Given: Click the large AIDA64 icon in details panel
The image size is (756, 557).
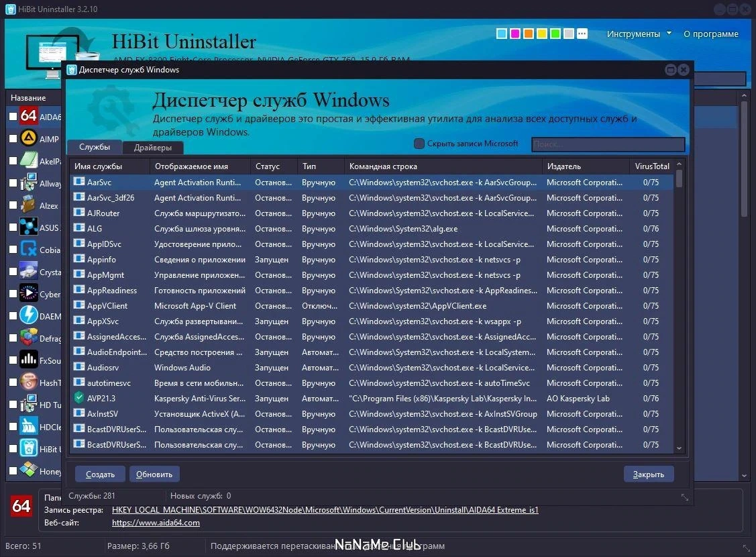Looking at the screenshot, I should coord(21,506).
